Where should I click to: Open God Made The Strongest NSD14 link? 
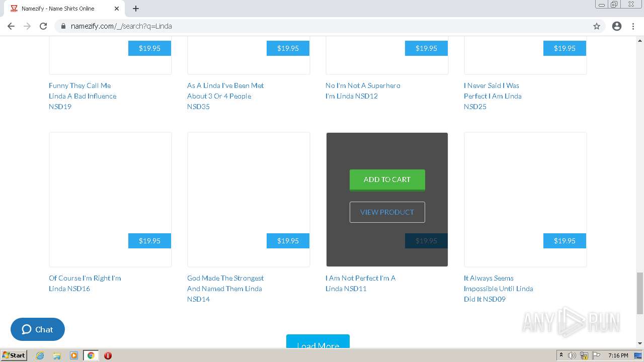point(225,289)
